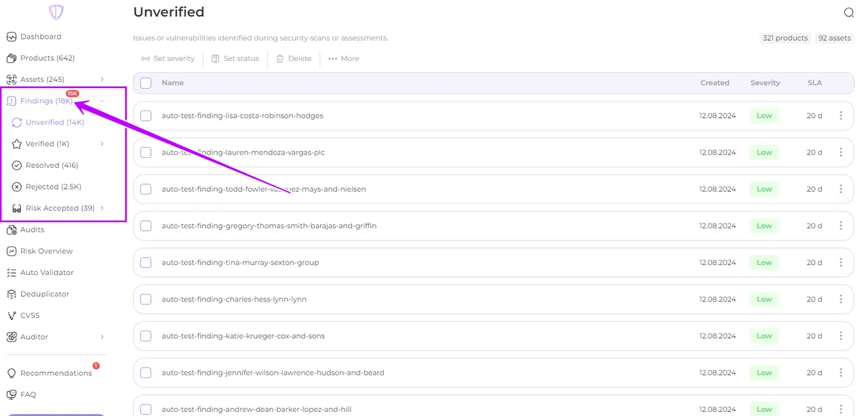868x416 pixels.
Task: Click the Set severity button
Action: tap(167, 59)
